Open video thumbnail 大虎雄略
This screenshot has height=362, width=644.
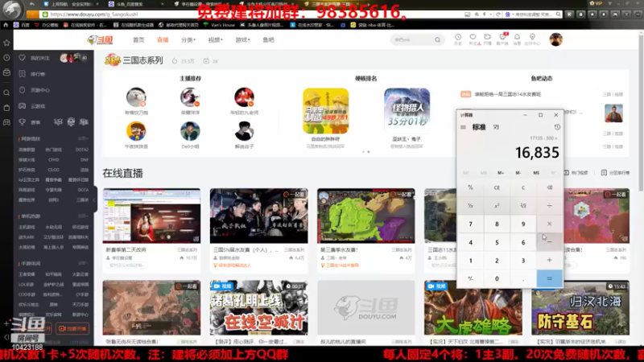point(473,308)
